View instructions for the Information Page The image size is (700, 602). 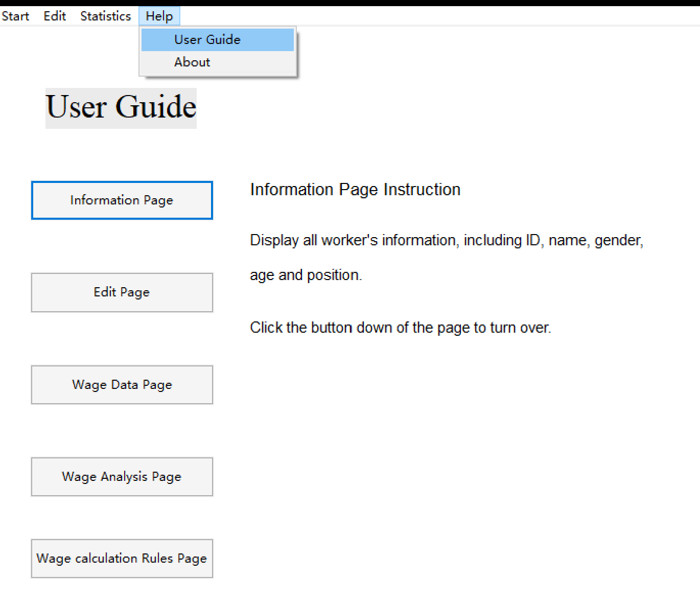coord(122,200)
